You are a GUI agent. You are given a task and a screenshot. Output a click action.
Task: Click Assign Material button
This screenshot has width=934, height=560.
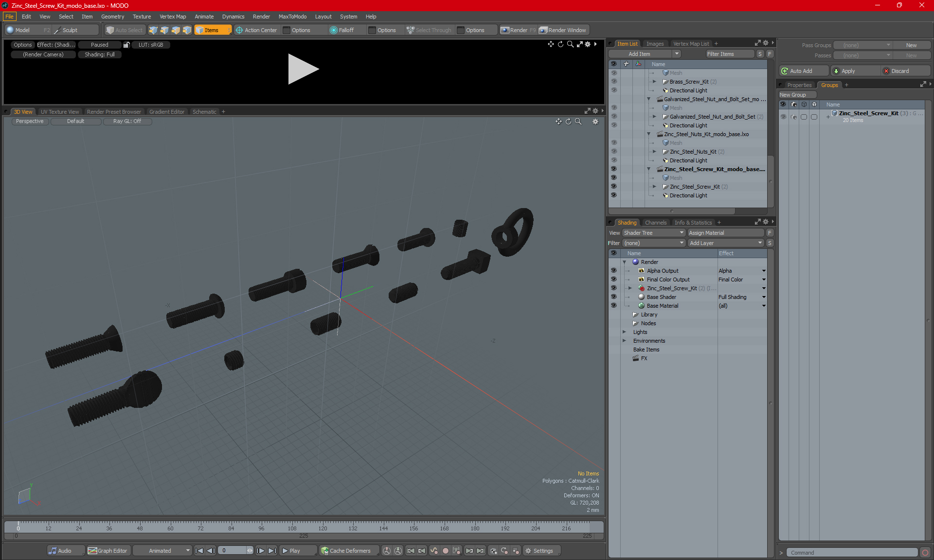(726, 233)
